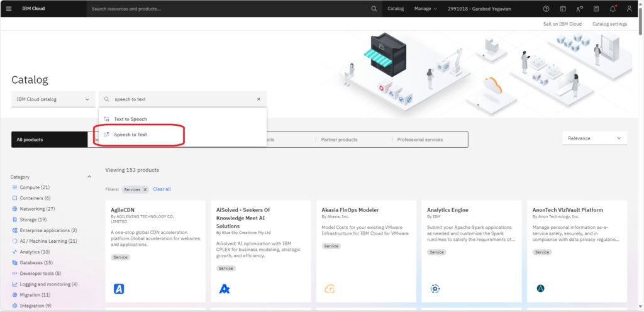Click the Databases category icon
Screen dimensions: 644x312
pos(15,262)
